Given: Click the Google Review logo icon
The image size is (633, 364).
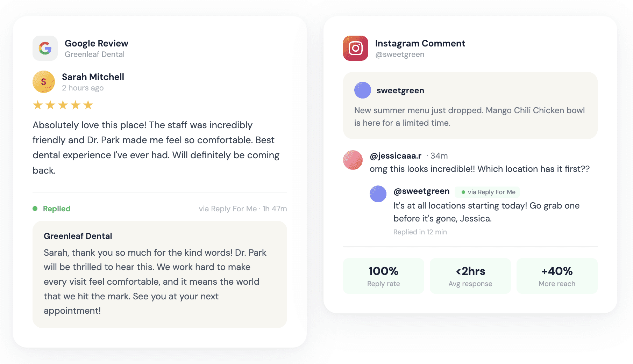Looking at the screenshot, I should tap(45, 48).
